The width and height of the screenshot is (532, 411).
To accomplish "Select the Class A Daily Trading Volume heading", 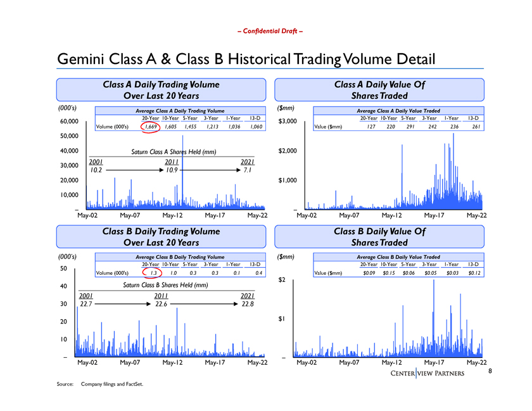I will 161,90.
